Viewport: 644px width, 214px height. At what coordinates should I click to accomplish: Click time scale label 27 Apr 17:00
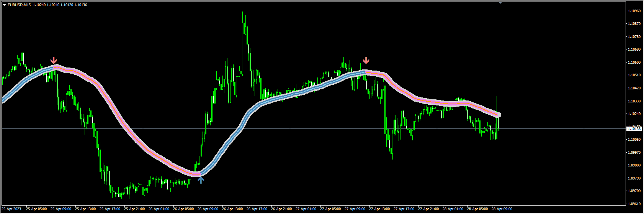(404, 209)
